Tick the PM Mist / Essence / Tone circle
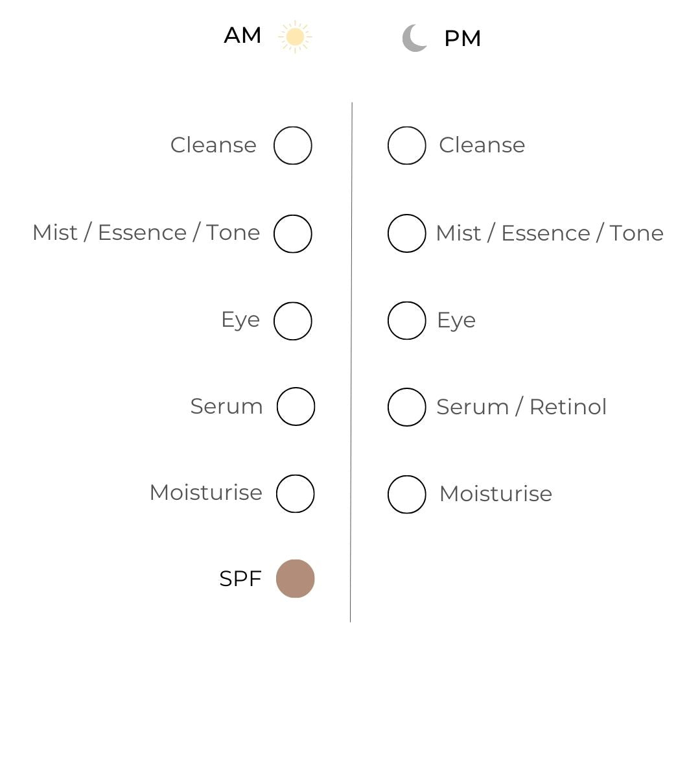700x778 pixels. pyautogui.click(x=407, y=233)
